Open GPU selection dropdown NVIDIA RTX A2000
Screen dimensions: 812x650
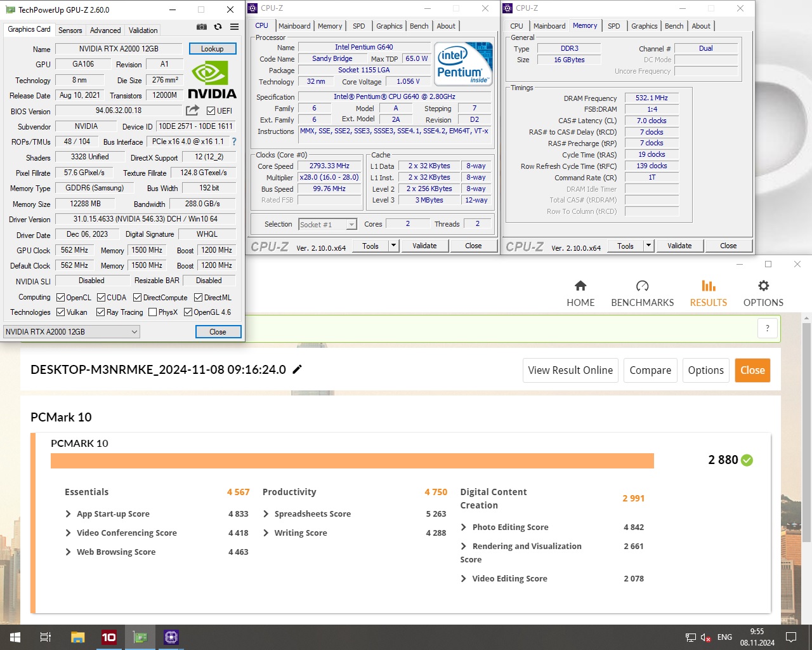click(71, 331)
